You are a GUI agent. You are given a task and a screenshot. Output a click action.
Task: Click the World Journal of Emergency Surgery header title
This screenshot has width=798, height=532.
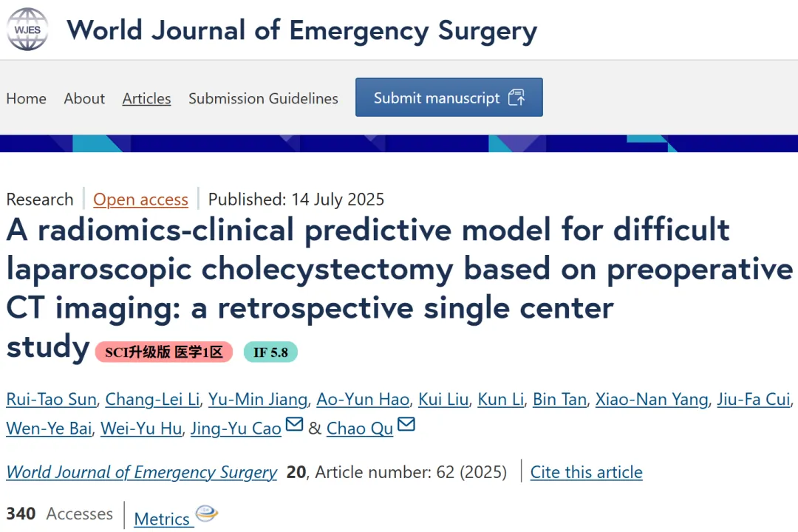click(x=301, y=30)
